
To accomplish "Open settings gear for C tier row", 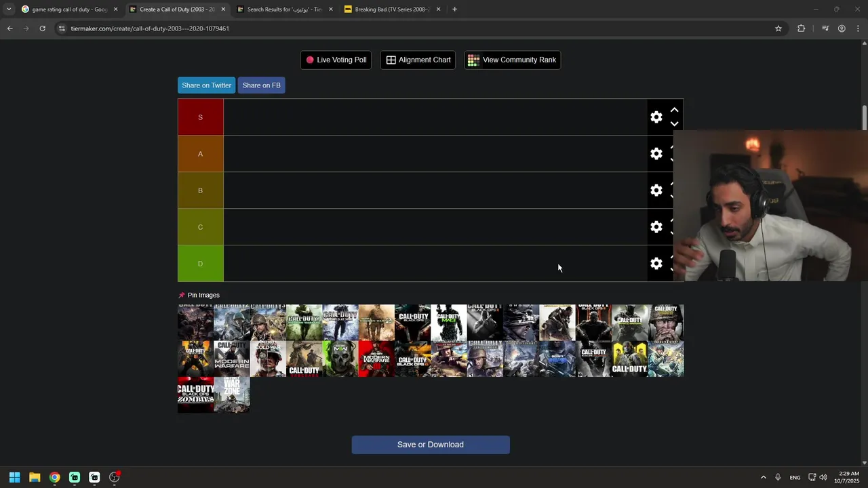I will tap(656, 227).
